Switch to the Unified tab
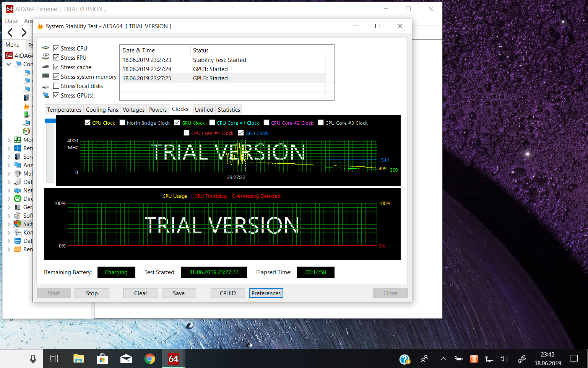 click(204, 109)
